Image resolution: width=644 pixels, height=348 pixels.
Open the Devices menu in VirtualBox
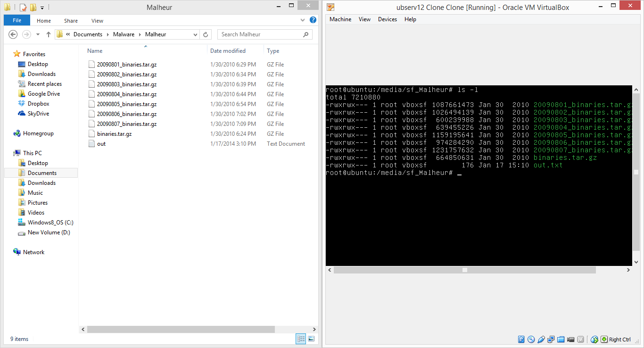[388, 19]
